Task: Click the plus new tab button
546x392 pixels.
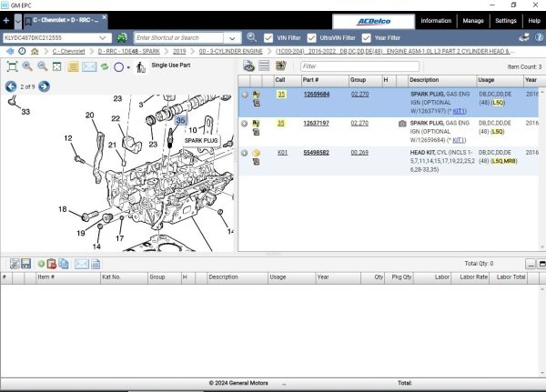Action: coord(6,21)
